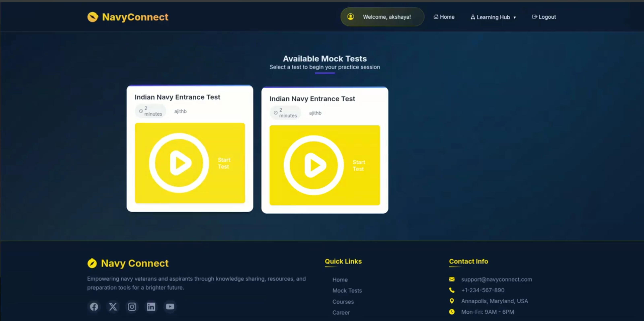Click 'Start Test' label in second card
The image size is (644, 321).
[359, 165]
